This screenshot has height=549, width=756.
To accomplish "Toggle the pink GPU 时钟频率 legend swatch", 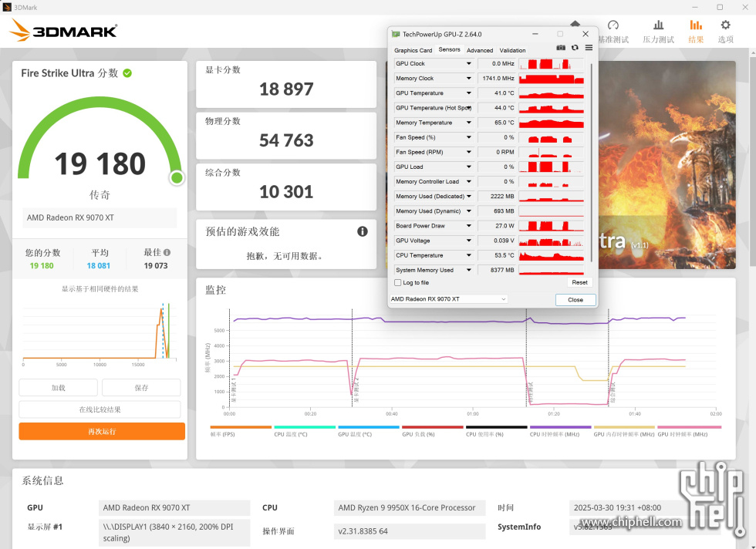I will pyautogui.click(x=690, y=427).
